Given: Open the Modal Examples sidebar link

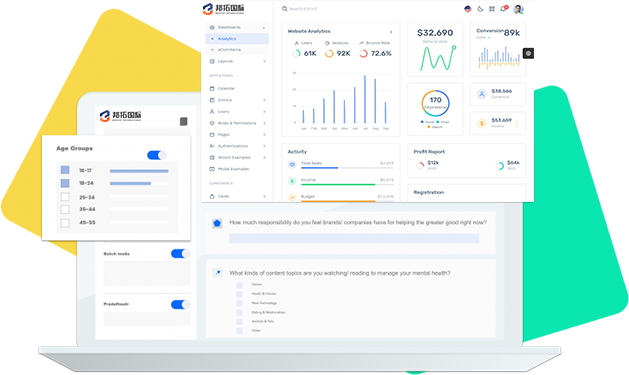Looking at the screenshot, I should pyautogui.click(x=233, y=169).
